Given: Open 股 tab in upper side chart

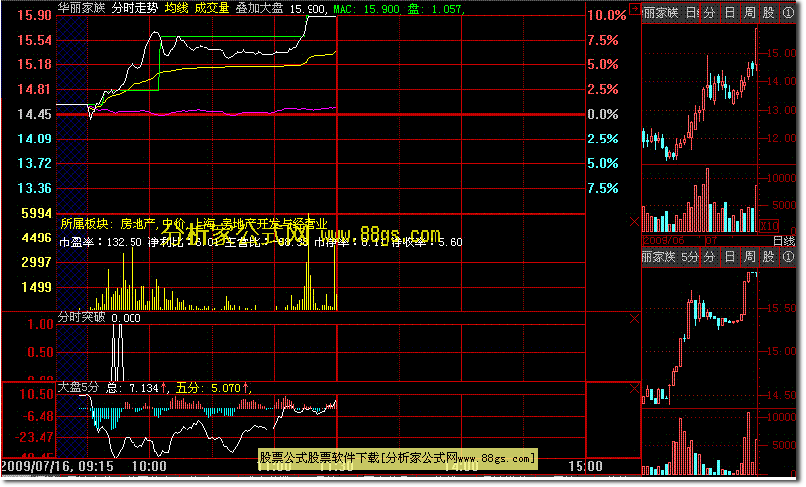Looking at the screenshot, I should click(769, 13).
